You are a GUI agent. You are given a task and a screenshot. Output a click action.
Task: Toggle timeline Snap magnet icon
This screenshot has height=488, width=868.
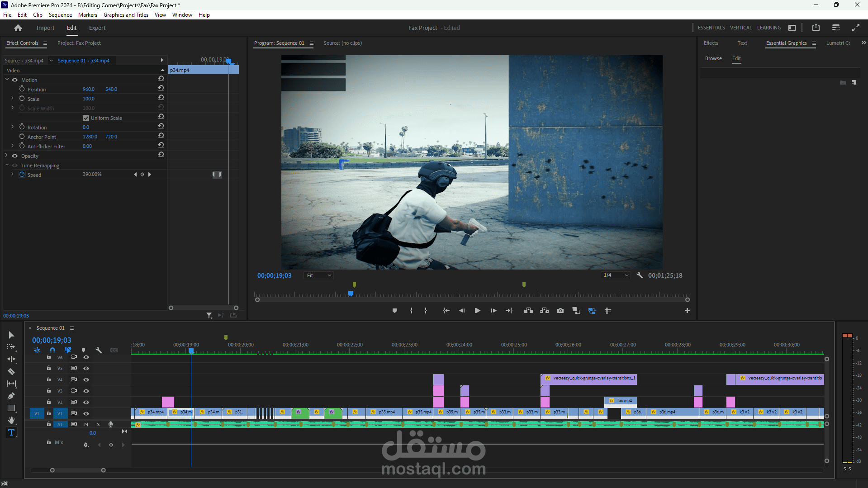52,350
